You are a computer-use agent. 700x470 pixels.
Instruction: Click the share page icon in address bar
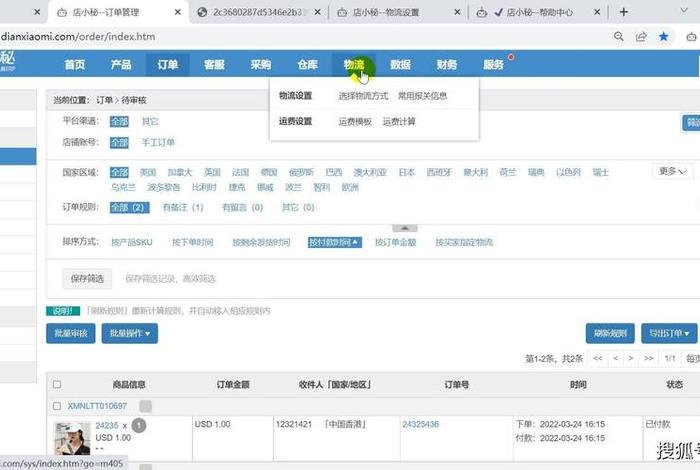point(641,36)
